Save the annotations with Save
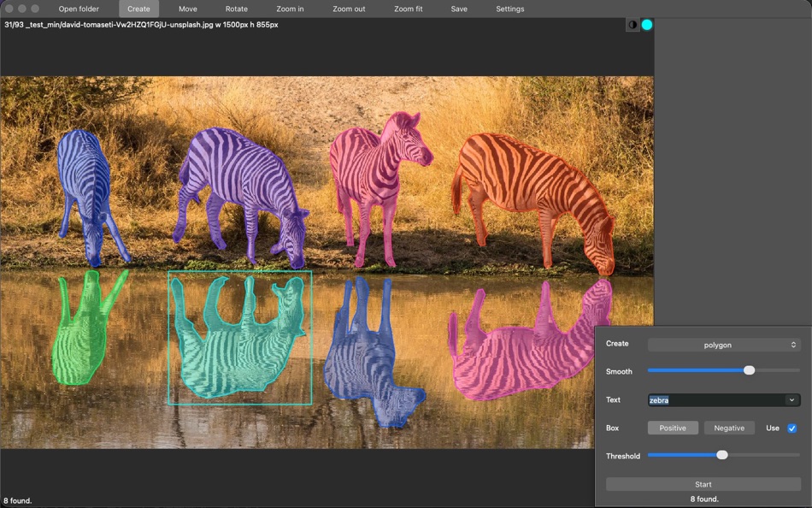This screenshot has width=812, height=508. pos(459,9)
